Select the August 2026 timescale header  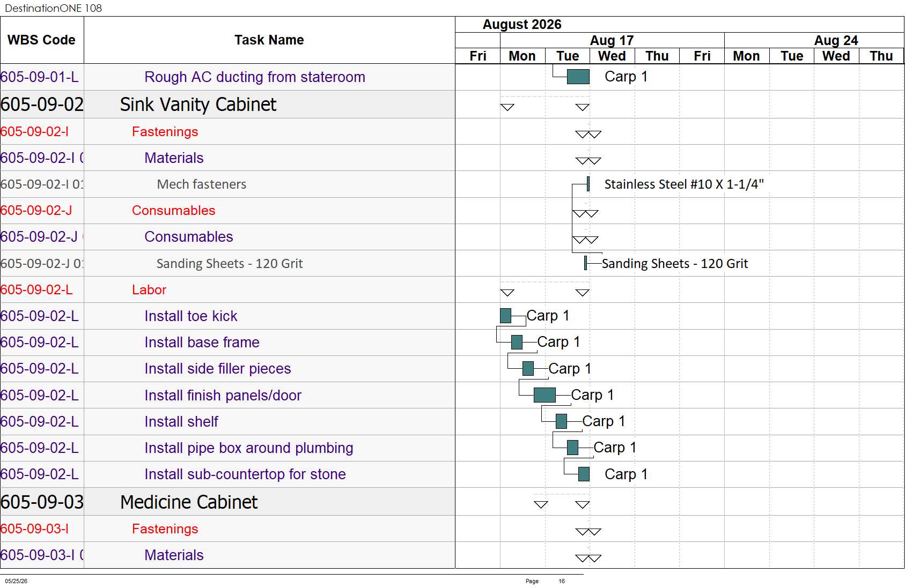click(522, 25)
